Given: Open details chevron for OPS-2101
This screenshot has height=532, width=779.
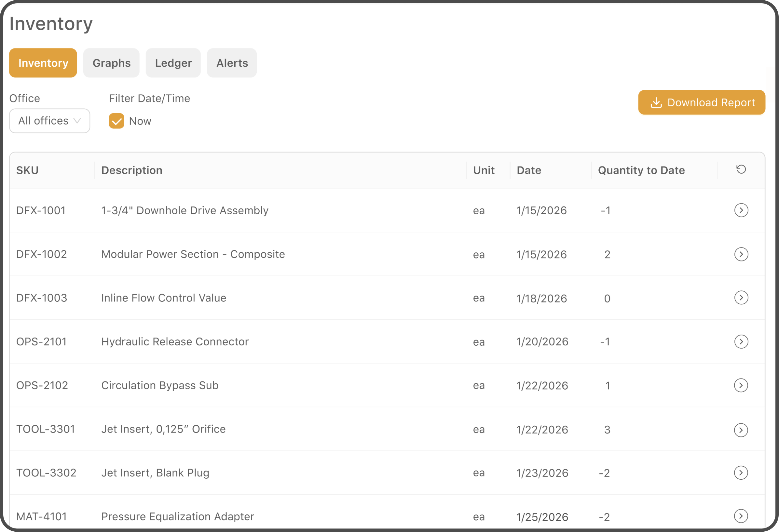Looking at the screenshot, I should click(x=742, y=341).
